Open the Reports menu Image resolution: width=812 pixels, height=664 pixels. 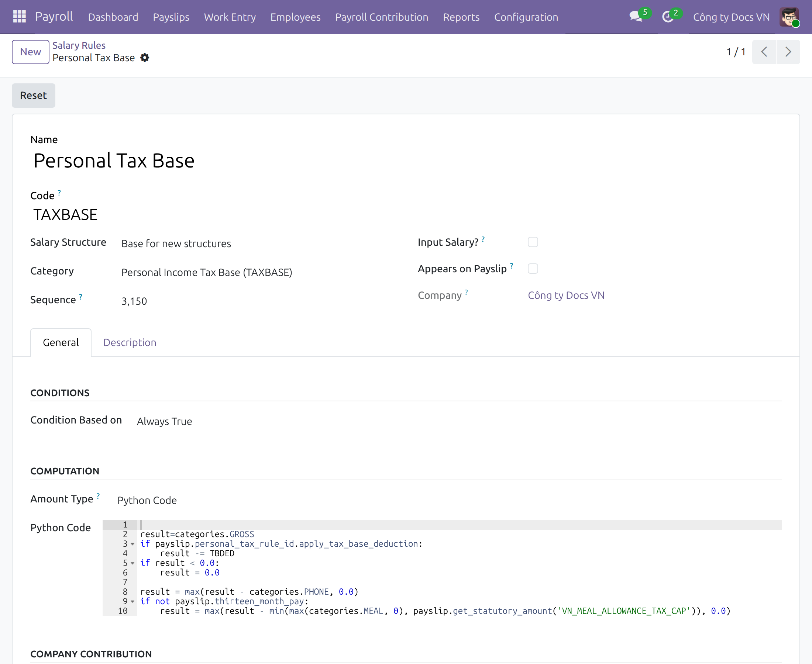461,17
